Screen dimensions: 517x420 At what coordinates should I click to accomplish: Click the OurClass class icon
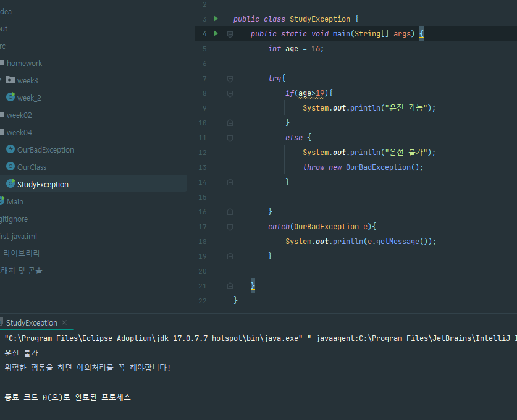pyautogui.click(x=11, y=167)
